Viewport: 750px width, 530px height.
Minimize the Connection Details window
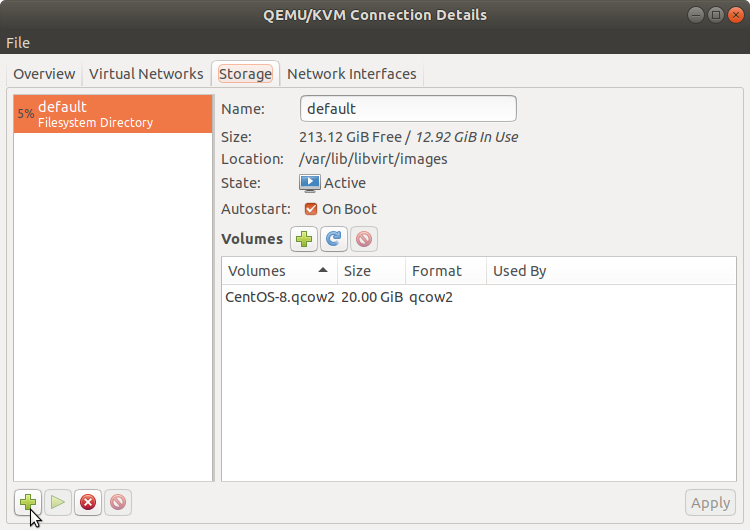[695, 15]
